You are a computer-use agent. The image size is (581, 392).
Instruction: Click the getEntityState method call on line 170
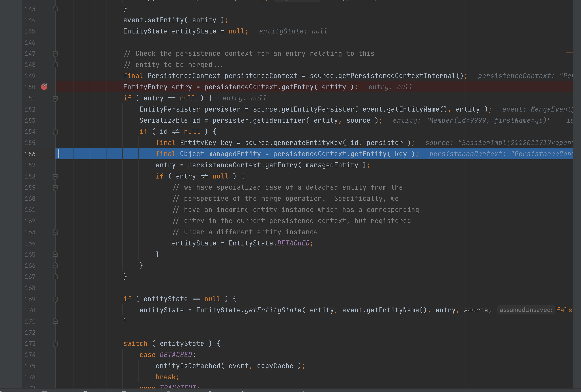tap(273, 310)
